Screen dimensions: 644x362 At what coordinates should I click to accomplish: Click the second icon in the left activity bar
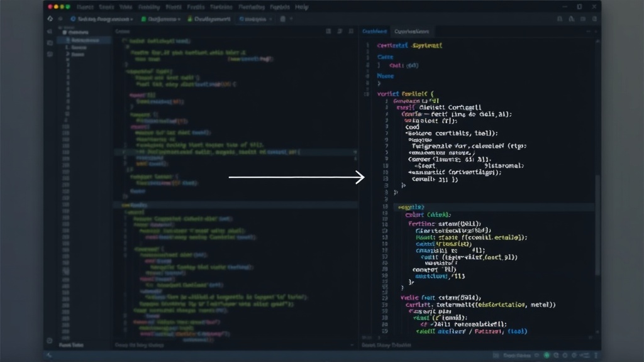(50, 43)
